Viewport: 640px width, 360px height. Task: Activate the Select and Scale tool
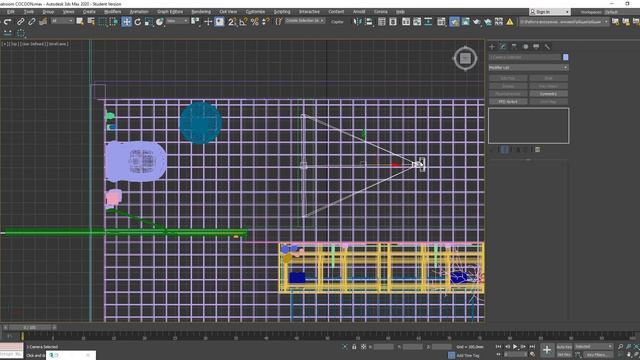click(x=149, y=22)
